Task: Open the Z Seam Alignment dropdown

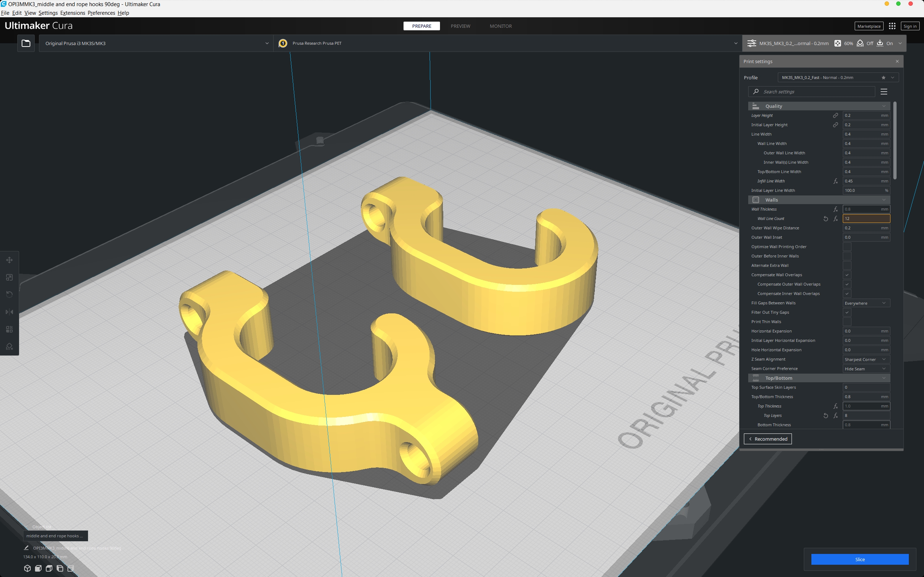Action: pos(865,359)
